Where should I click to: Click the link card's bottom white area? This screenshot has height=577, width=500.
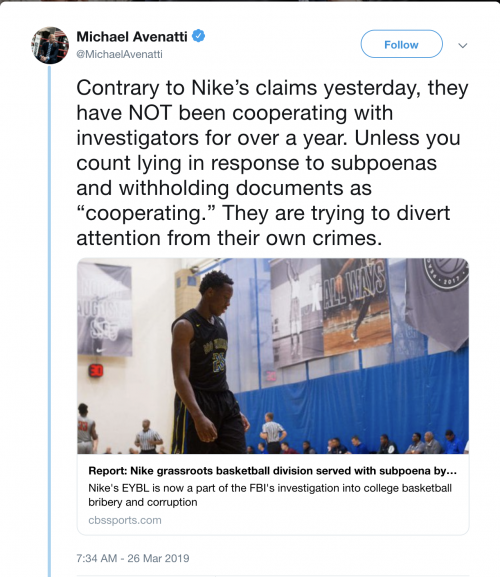(273, 495)
